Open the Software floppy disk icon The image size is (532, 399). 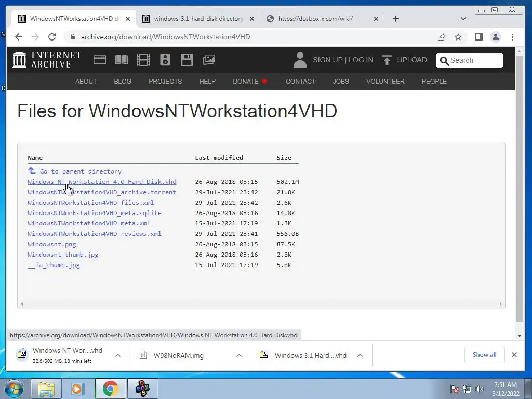click(x=187, y=60)
